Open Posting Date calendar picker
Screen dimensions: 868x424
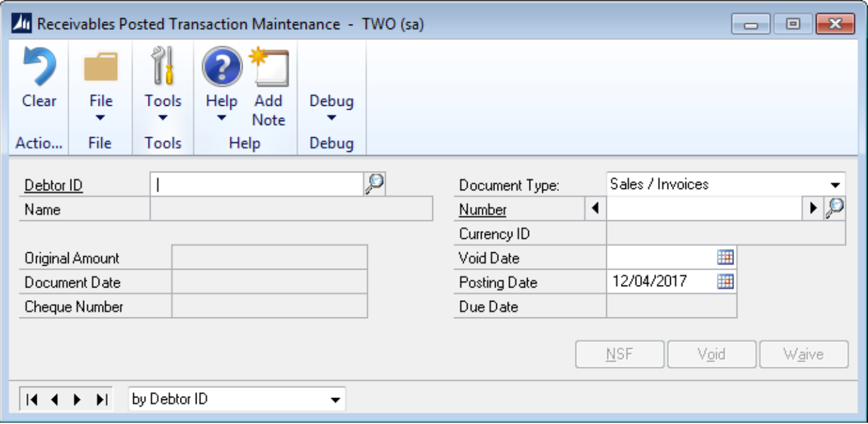[725, 282]
